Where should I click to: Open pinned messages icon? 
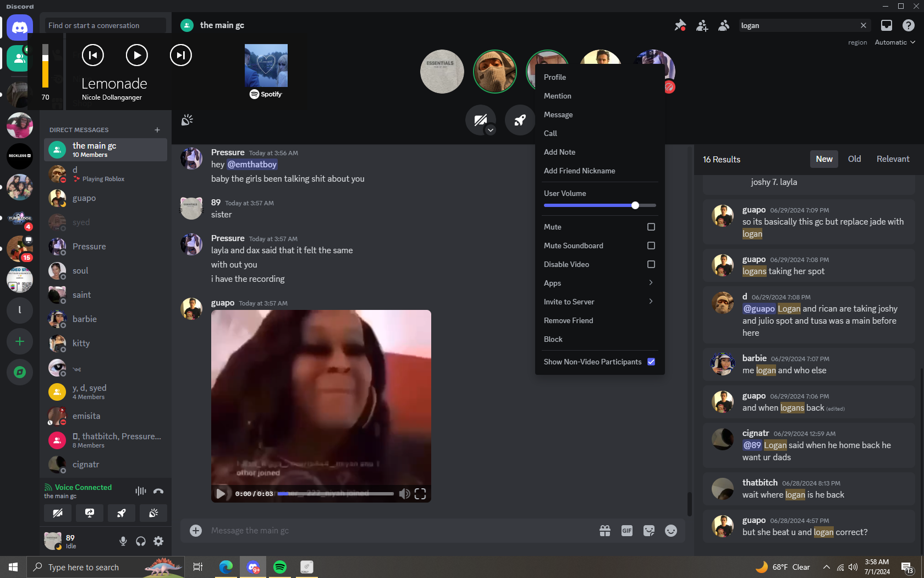(x=680, y=25)
